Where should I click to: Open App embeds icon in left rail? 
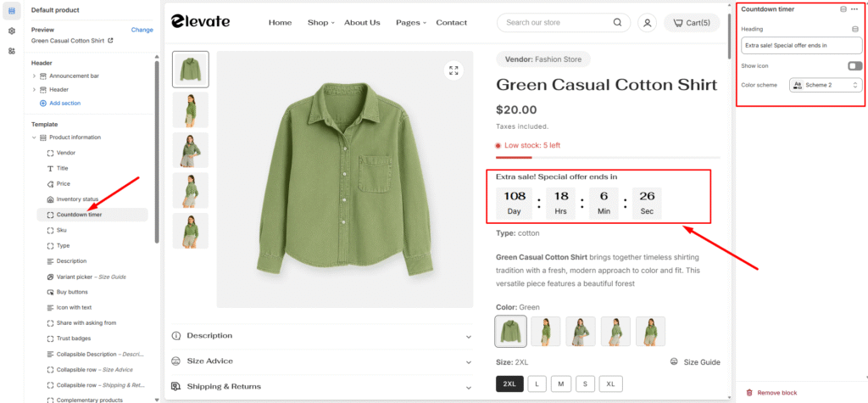(x=12, y=51)
